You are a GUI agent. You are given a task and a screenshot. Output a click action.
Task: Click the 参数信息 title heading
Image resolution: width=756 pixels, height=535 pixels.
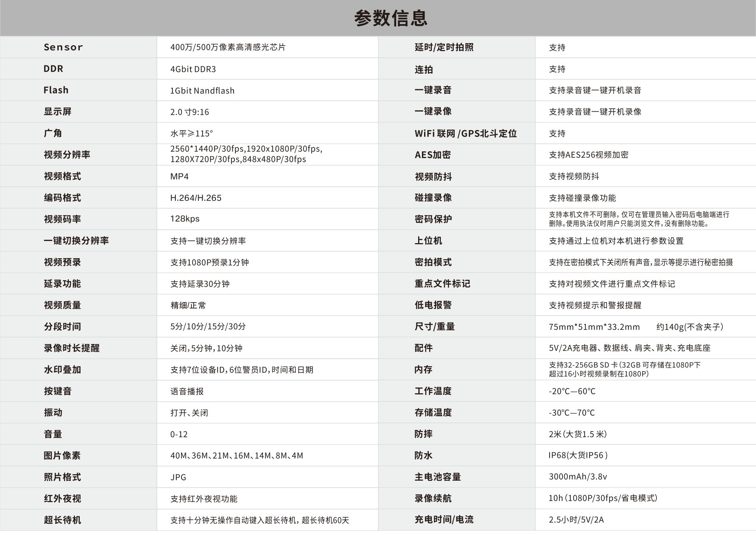point(390,18)
